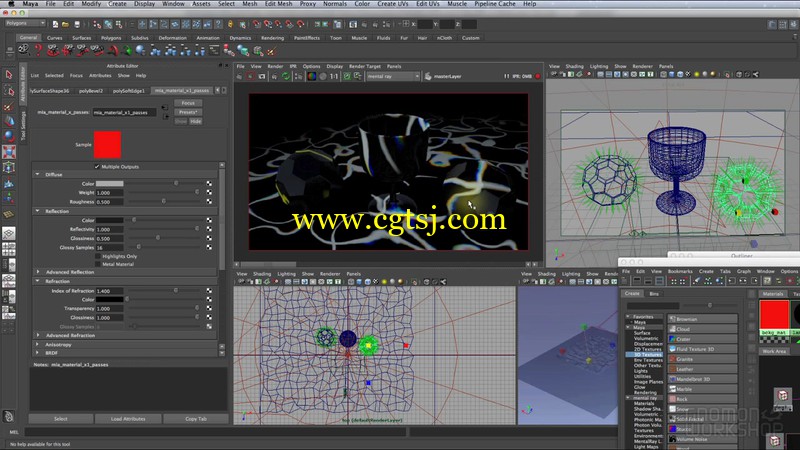Click the clear graph icon in Hypershade toolbar
Screen dimensions: 800x450
click(x=697, y=281)
